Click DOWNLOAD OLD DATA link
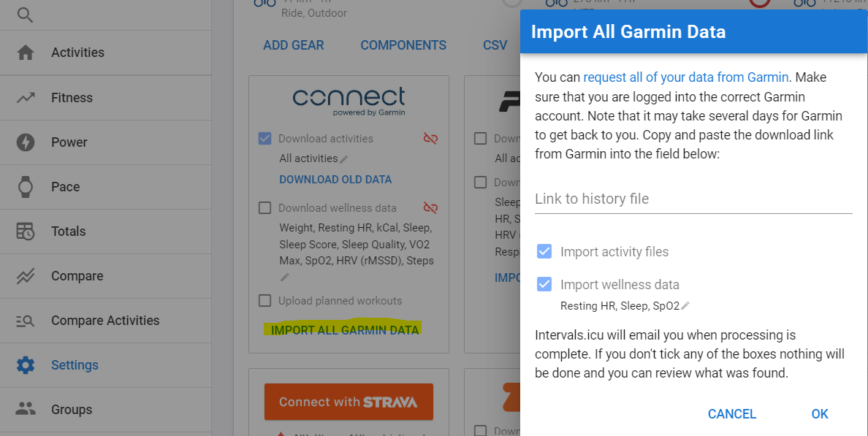This screenshot has height=436, width=868. [335, 179]
